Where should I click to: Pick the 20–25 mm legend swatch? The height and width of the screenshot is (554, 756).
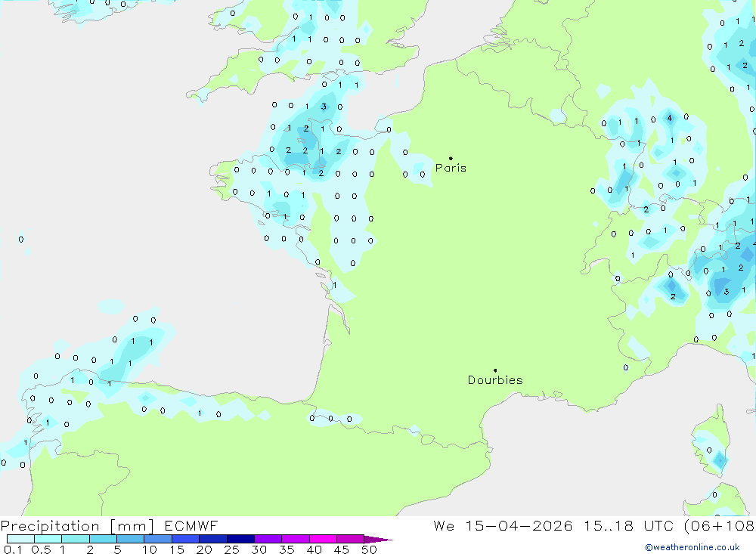213,539
